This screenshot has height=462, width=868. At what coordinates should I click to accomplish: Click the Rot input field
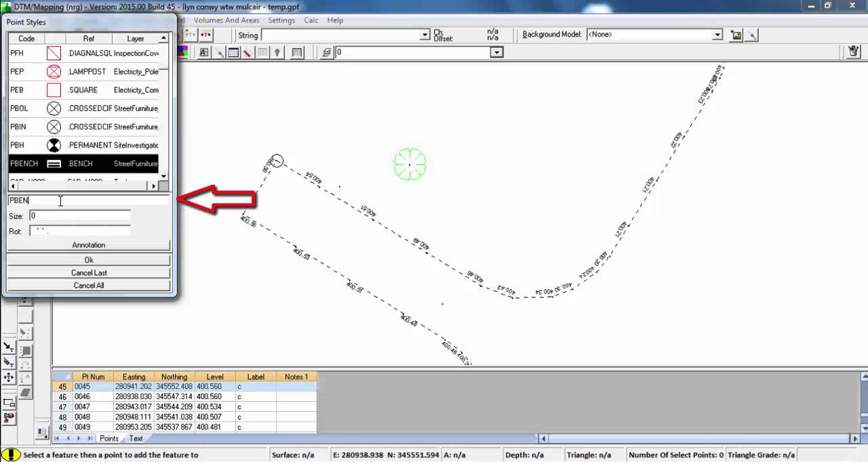pyautogui.click(x=80, y=231)
